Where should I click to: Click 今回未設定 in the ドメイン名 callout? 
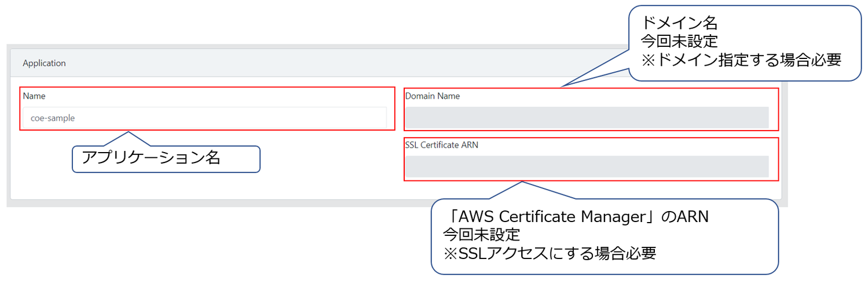pos(679,41)
